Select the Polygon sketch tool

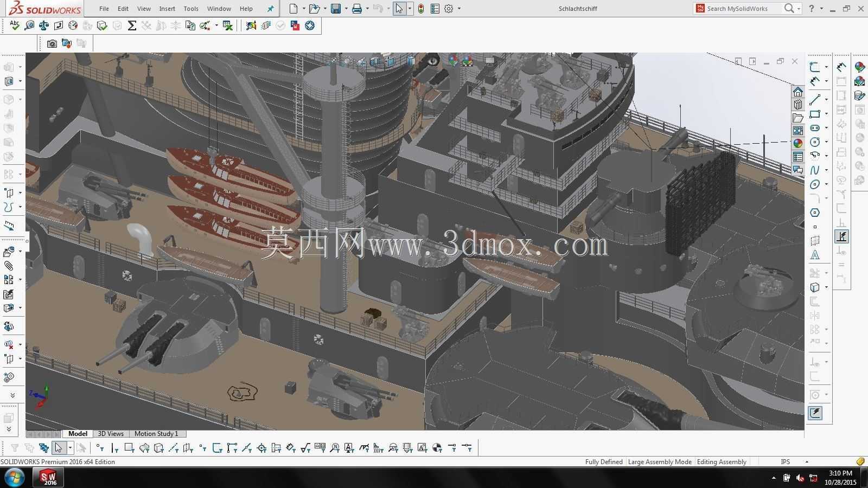click(x=815, y=213)
